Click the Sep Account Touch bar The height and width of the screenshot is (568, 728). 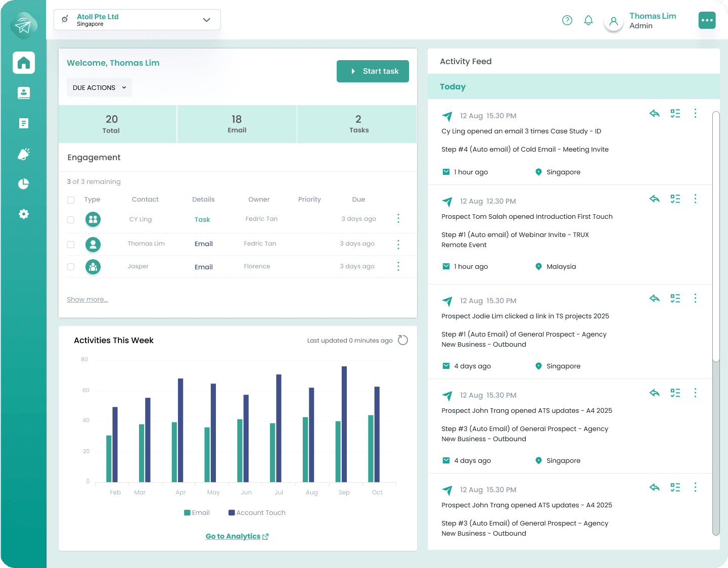[344, 424]
